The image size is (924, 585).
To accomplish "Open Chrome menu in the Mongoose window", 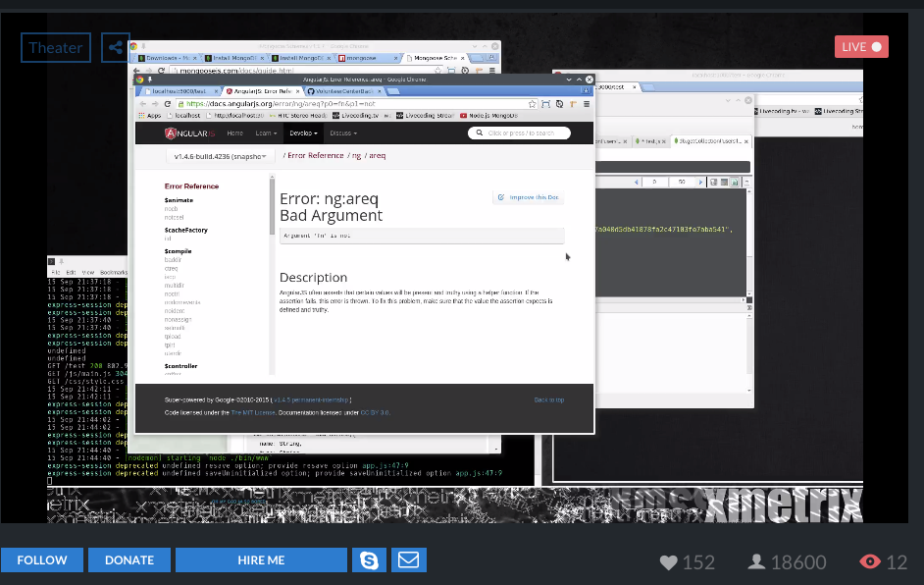I will pos(492,70).
